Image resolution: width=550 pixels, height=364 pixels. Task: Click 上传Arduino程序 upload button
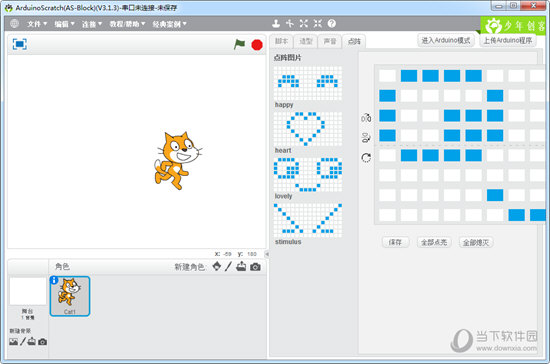pos(508,40)
